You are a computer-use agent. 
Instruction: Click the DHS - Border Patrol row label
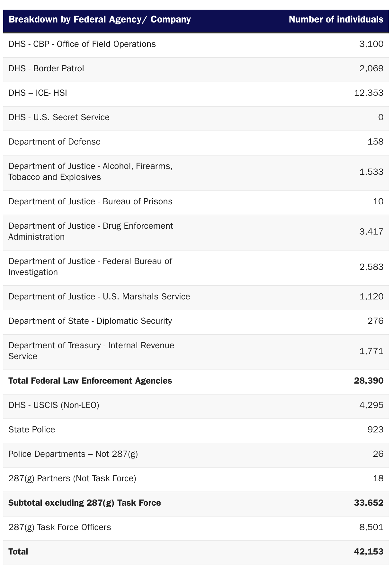[x=46, y=68]
